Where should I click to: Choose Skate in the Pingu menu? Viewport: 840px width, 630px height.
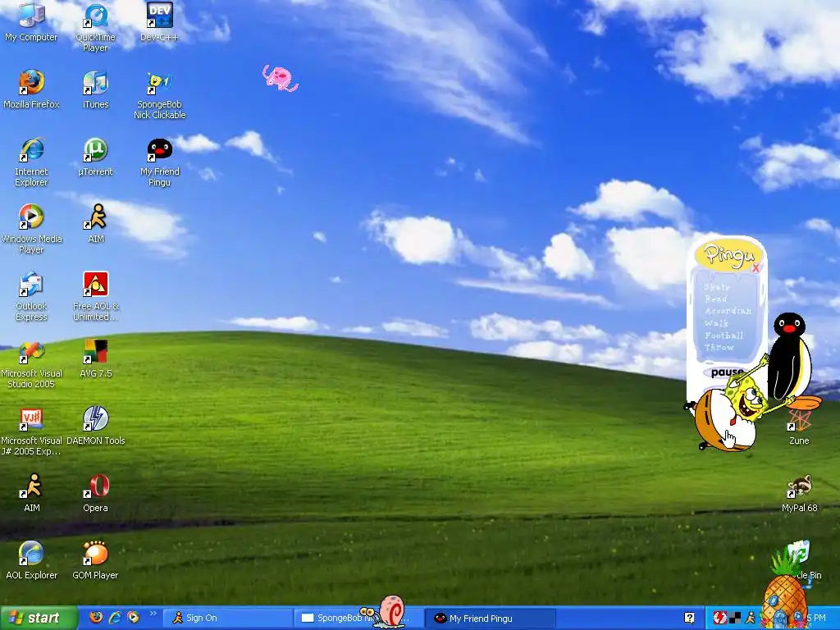[717, 287]
